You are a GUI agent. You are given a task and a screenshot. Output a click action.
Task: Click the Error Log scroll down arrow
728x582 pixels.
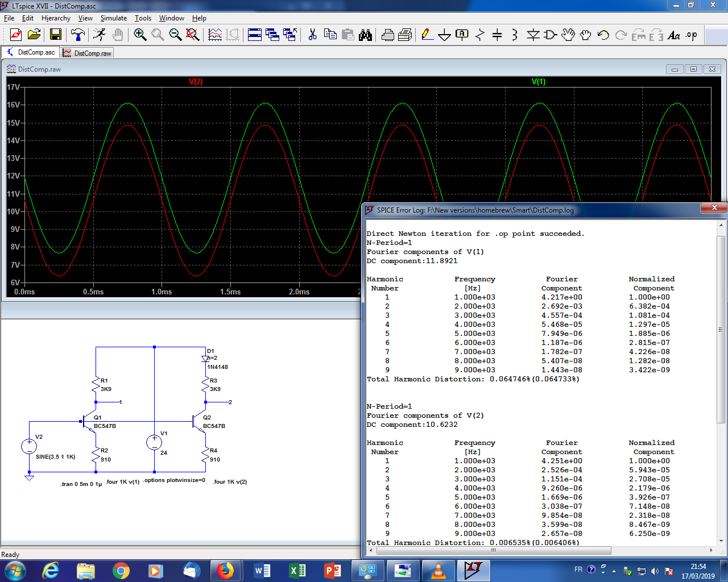[721, 541]
